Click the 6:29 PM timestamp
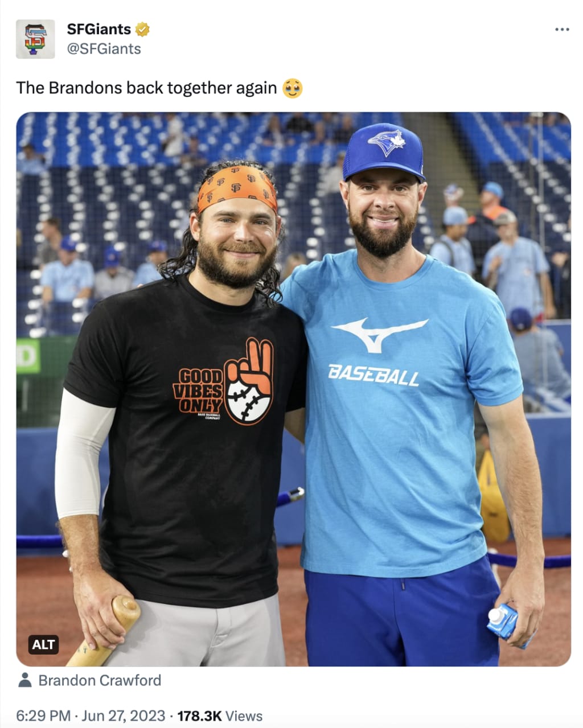583x728 pixels. pos(43,715)
